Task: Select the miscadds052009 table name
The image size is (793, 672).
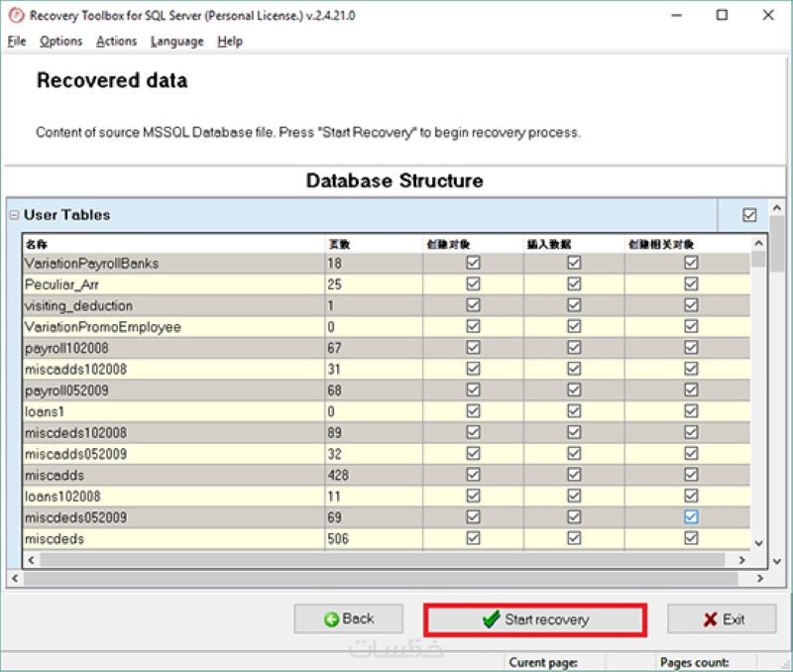Action: point(75,455)
